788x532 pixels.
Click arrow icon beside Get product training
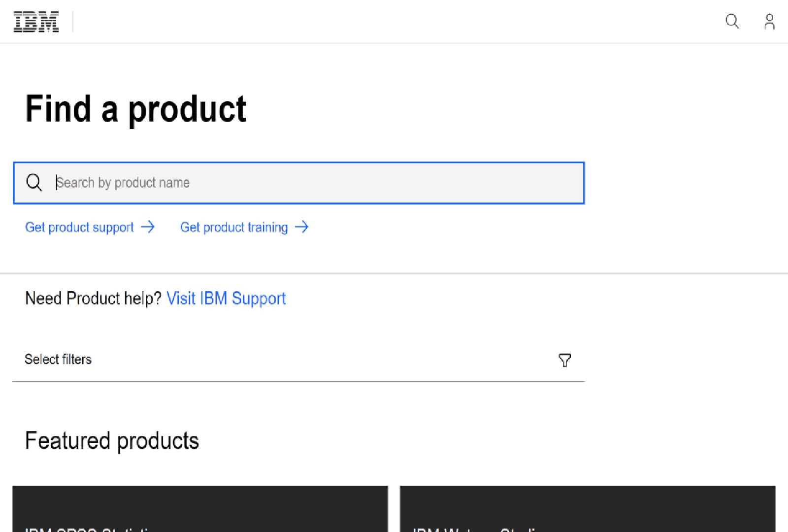301,227
